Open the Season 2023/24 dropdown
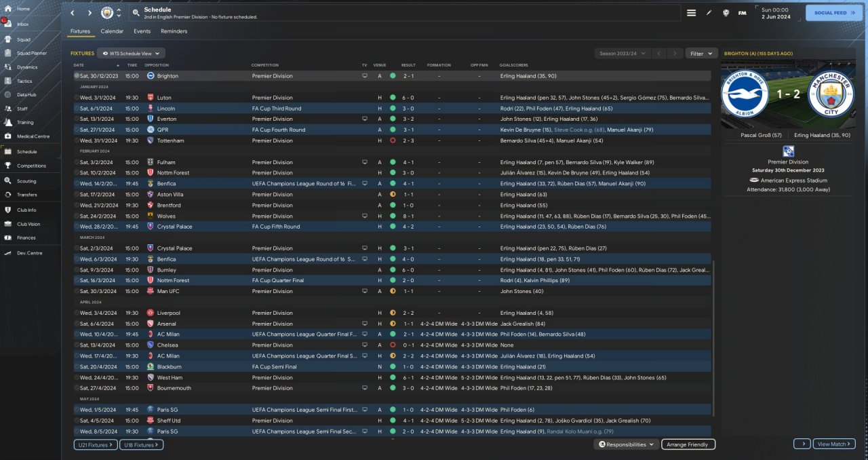 click(x=622, y=53)
